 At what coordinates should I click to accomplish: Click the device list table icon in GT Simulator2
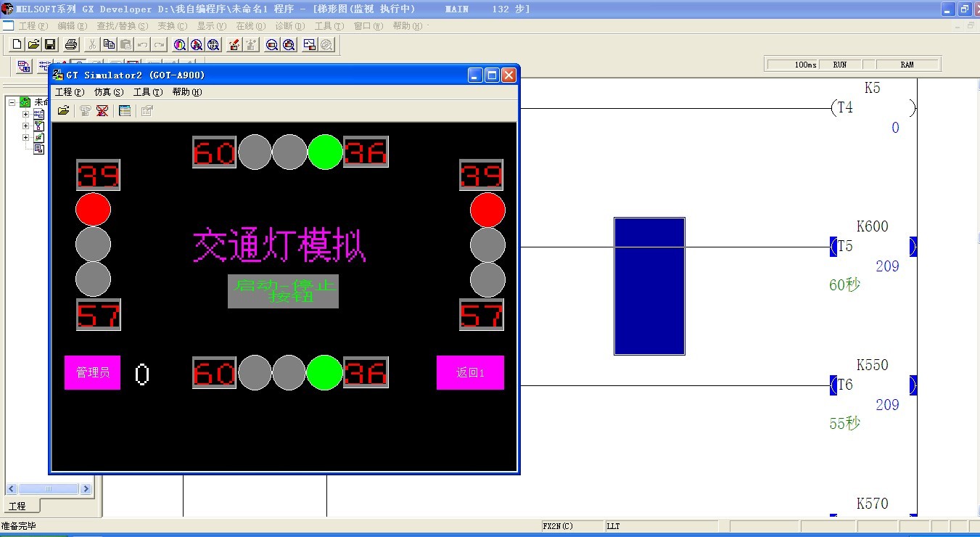pyautogui.click(x=125, y=110)
